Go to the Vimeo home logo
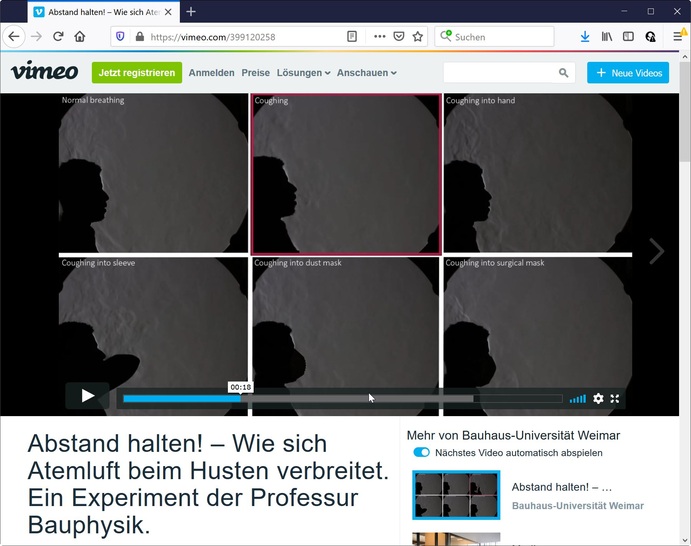This screenshot has width=691, height=546. [44, 72]
